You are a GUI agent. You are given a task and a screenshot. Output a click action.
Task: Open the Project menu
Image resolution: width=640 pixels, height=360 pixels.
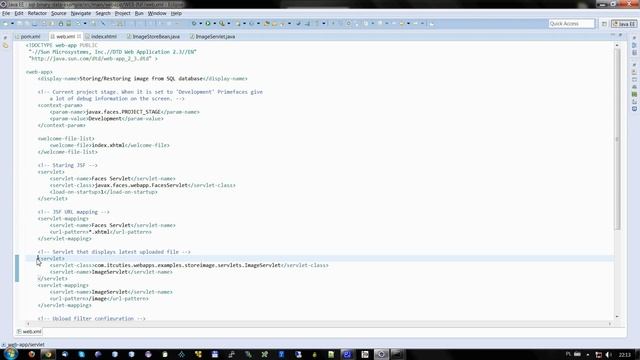(x=122, y=13)
